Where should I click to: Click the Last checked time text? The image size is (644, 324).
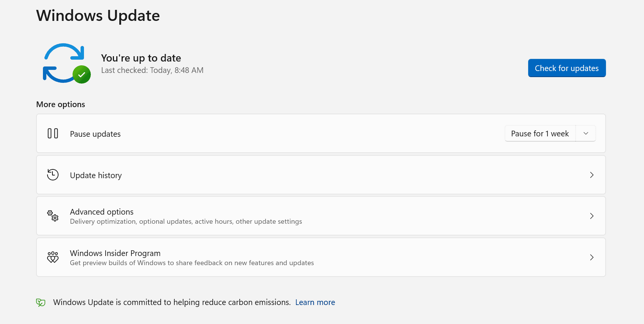point(152,70)
